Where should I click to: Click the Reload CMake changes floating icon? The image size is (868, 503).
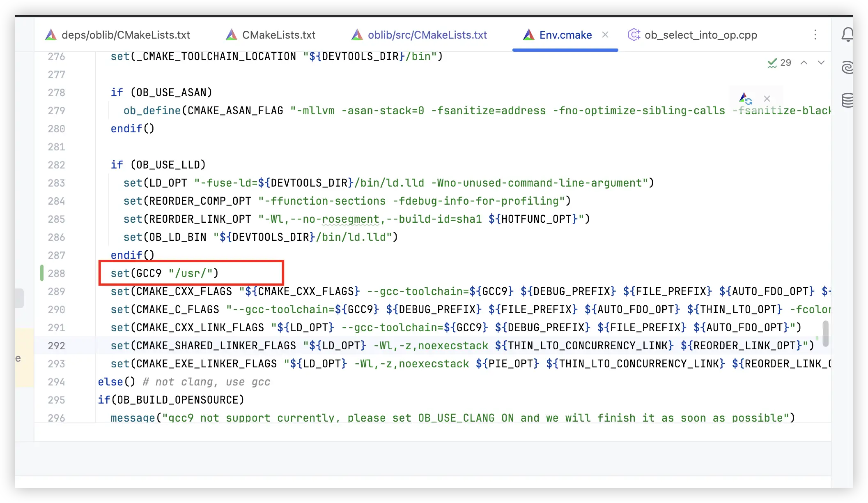pos(745,99)
